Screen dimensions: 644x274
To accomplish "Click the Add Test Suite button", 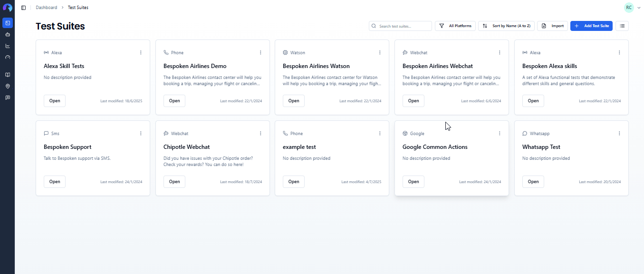I will click(x=591, y=26).
